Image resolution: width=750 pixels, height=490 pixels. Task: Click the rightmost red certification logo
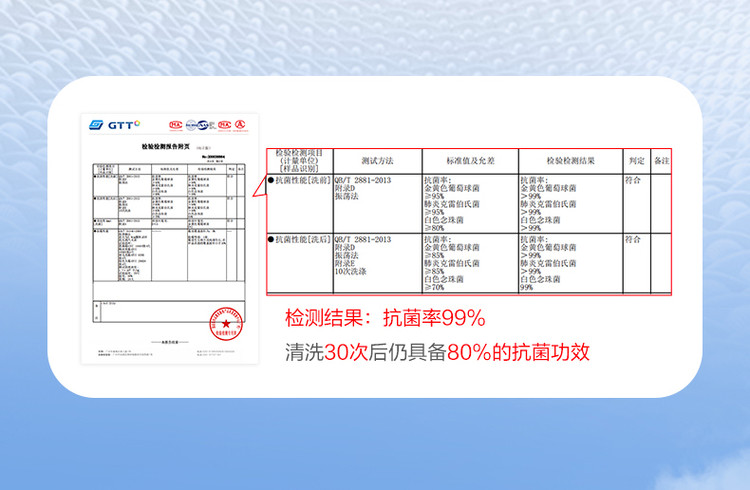pyautogui.click(x=239, y=125)
